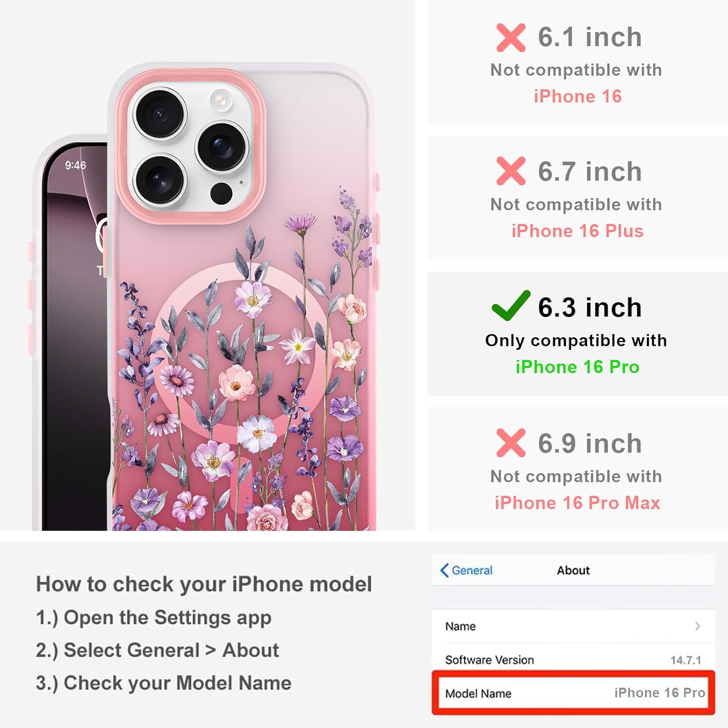Click the 9:46 time on phone screen

click(75, 165)
